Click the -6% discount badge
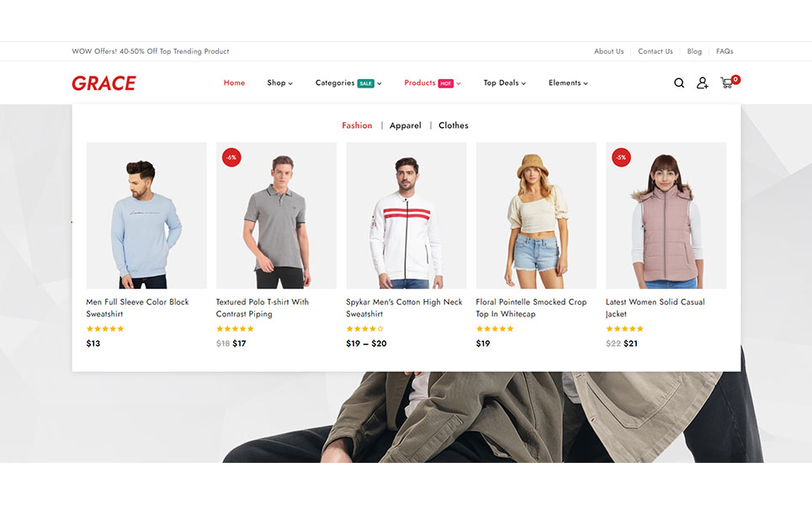Screen dimensions: 812x505 pos(231,157)
